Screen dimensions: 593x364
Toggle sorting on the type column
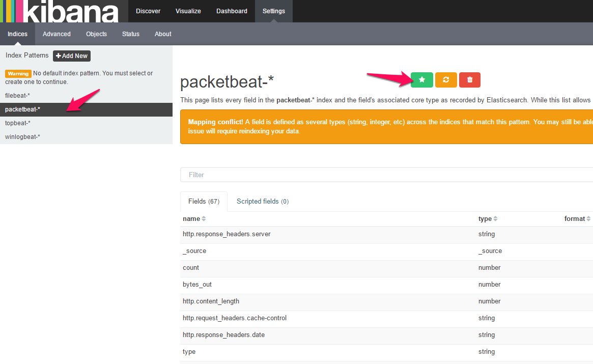[487, 218]
